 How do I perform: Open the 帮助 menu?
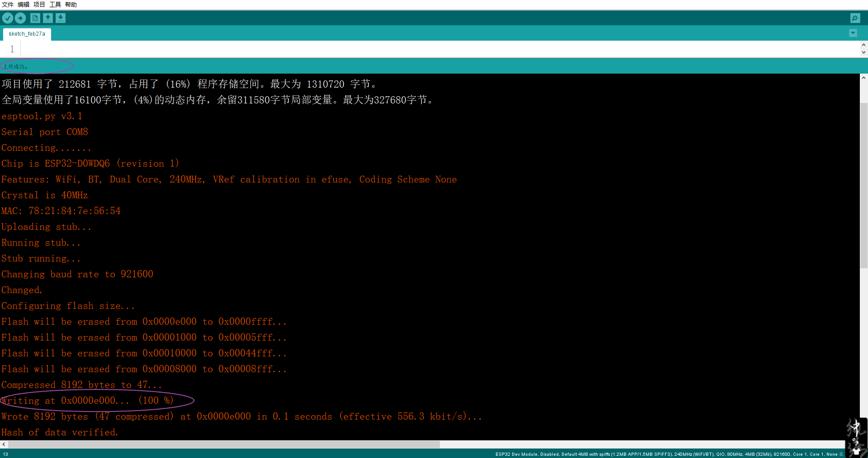pyautogui.click(x=71, y=5)
